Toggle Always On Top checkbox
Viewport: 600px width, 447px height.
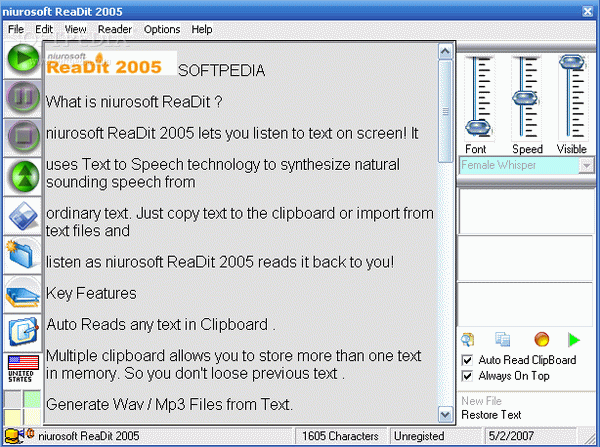(467, 376)
